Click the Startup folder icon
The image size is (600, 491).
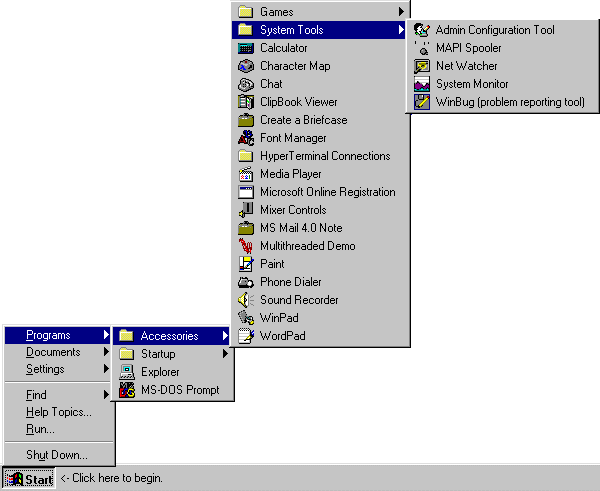click(126, 354)
